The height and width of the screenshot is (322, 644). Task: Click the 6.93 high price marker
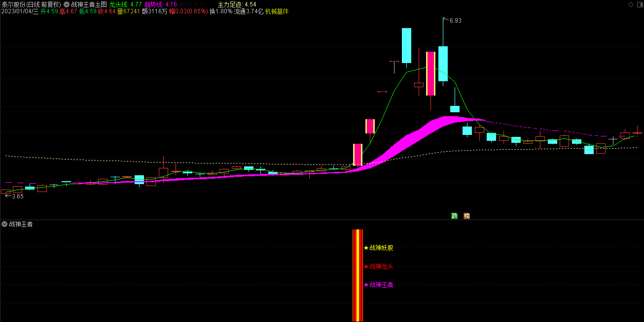(x=455, y=20)
